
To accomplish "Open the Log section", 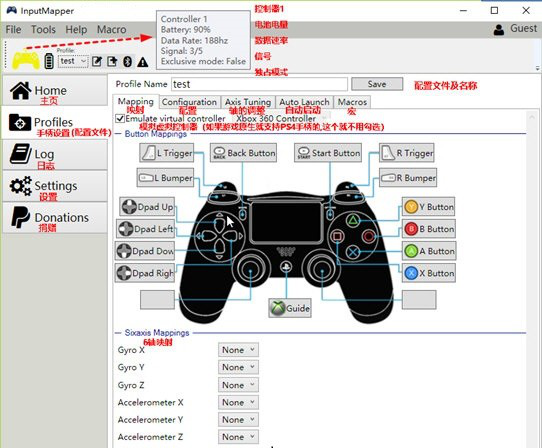I will point(55,155).
